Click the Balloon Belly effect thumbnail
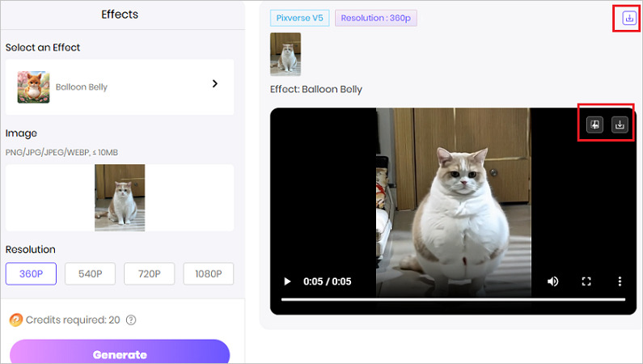643x364 pixels. pyautogui.click(x=34, y=87)
